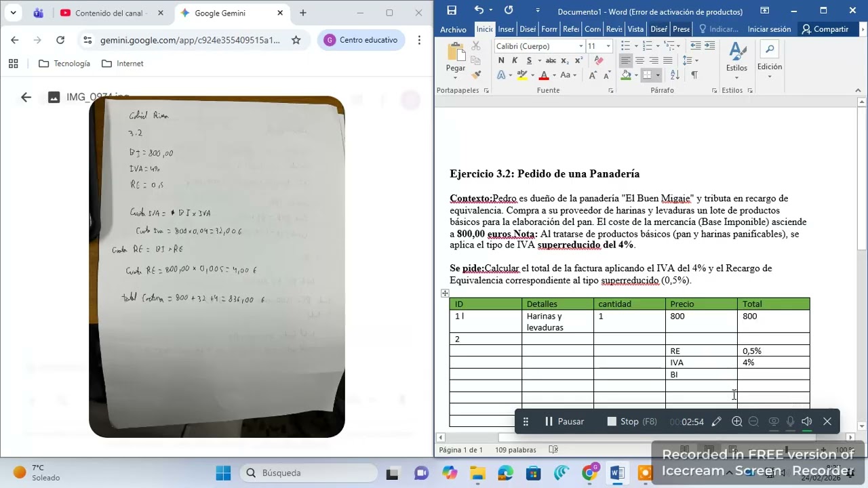This screenshot has width=868, height=488.
Task: Toggle align left paragraph
Action: [x=625, y=60]
